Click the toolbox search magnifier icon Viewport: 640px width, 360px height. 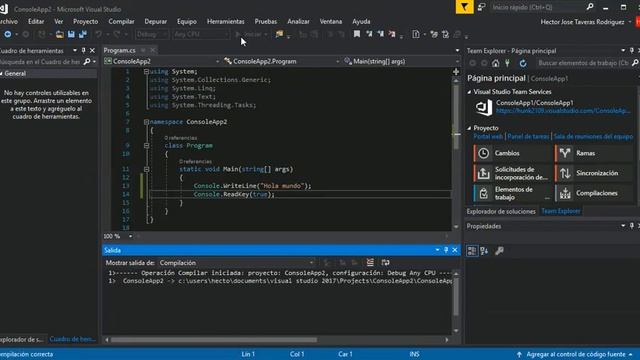(x=87, y=62)
